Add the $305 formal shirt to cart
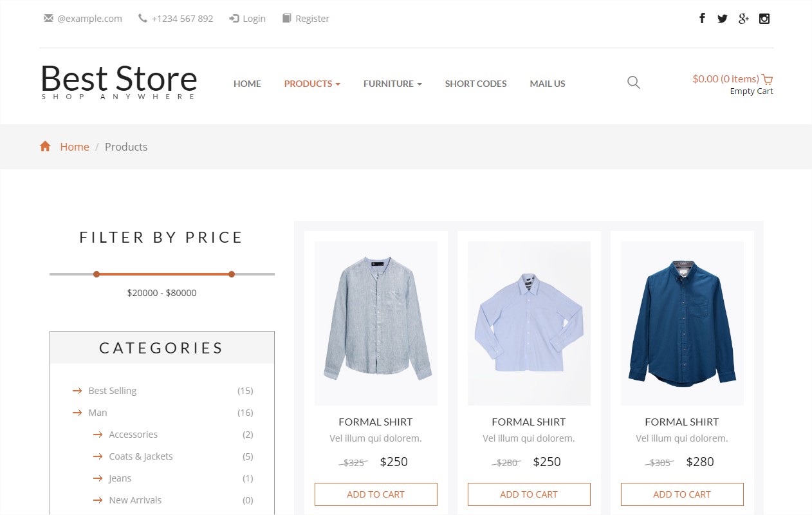Image resolution: width=812 pixels, height=515 pixels. point(682,494)
